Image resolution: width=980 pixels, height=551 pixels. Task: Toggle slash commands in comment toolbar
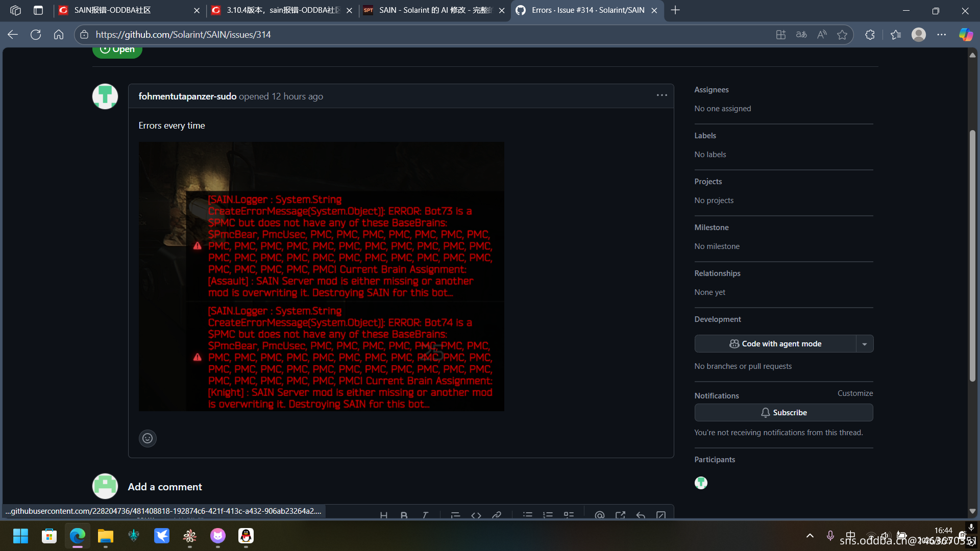tap(661, 515)
